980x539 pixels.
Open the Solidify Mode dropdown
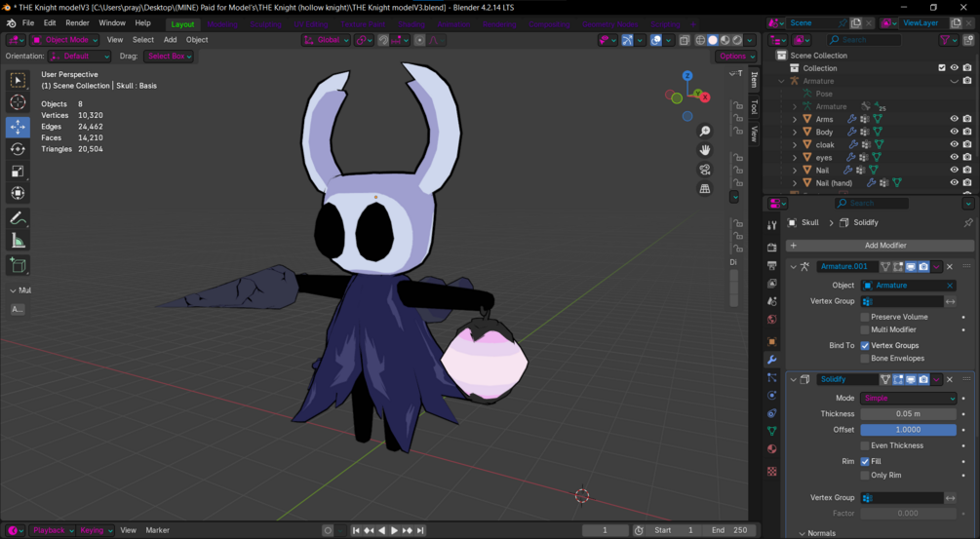[x=908, y=399]
